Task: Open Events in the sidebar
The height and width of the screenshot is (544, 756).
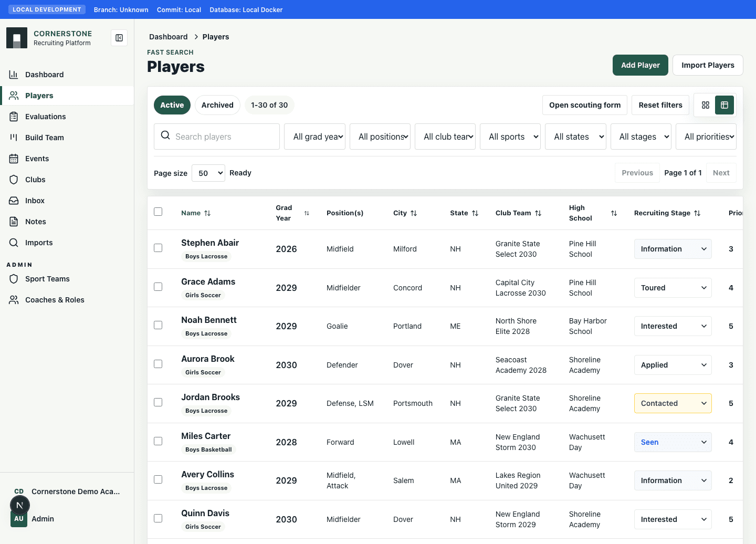Action: [67, 159]
